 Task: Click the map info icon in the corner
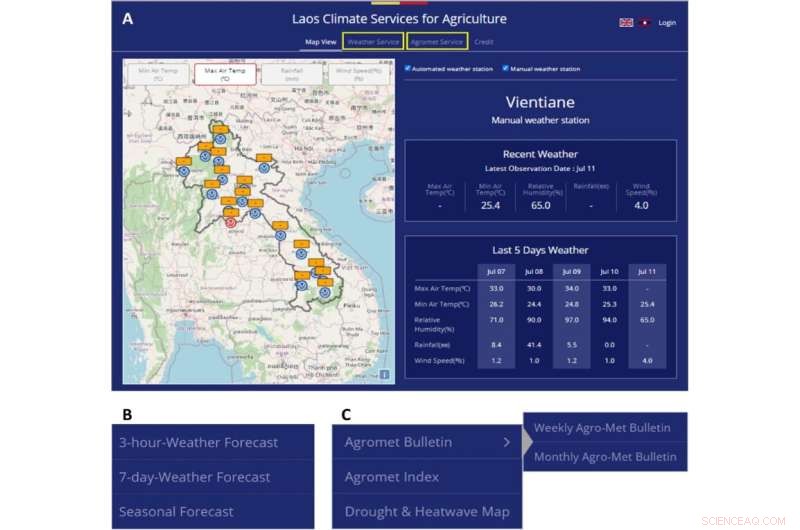click(x=384, y=374)
